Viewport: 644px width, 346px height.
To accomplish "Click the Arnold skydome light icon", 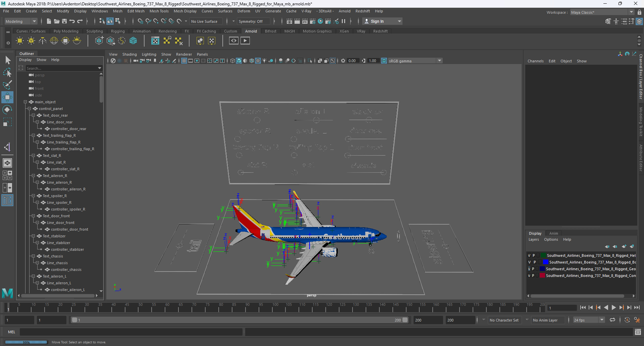I will coord(54,41).
